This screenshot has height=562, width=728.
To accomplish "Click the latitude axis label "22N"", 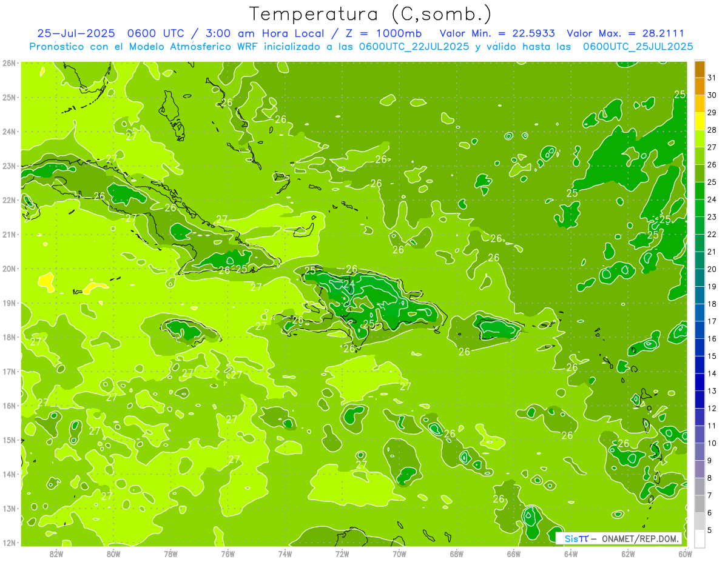I will pos(9,200).
